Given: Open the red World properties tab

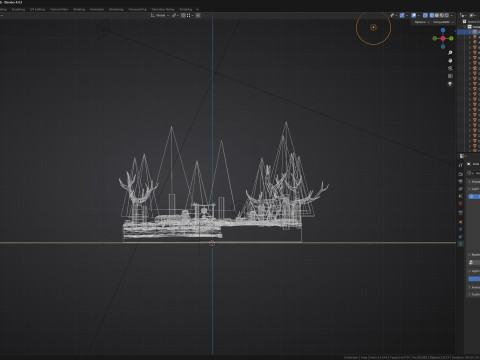Looking at the screenshot, I should 461,204.
